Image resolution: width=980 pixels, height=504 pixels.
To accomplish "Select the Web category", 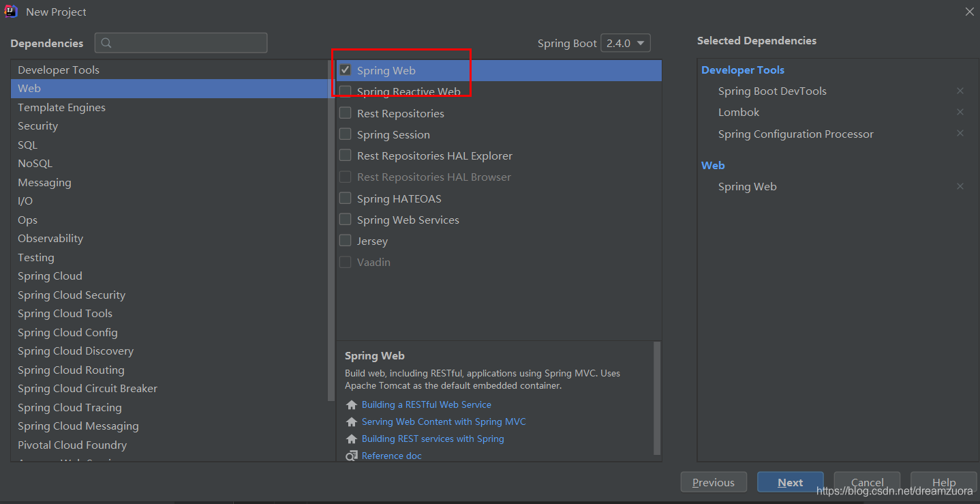I will tap(170, 89).
